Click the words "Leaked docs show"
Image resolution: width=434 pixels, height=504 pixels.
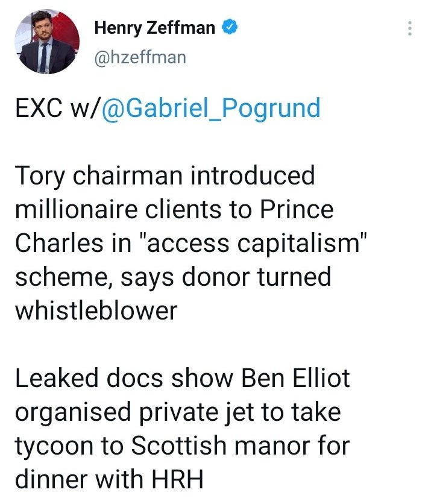124,378
